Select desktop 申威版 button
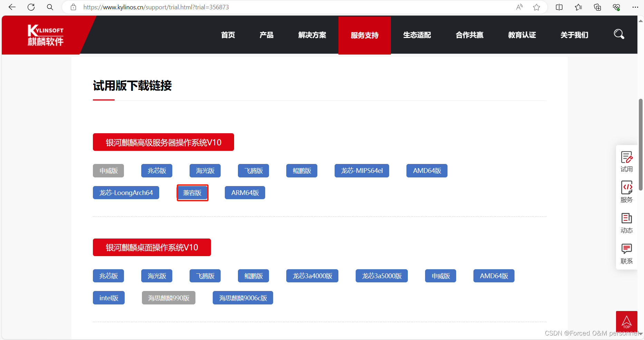This screenshot has width=644, height=340. click(441, 276)
